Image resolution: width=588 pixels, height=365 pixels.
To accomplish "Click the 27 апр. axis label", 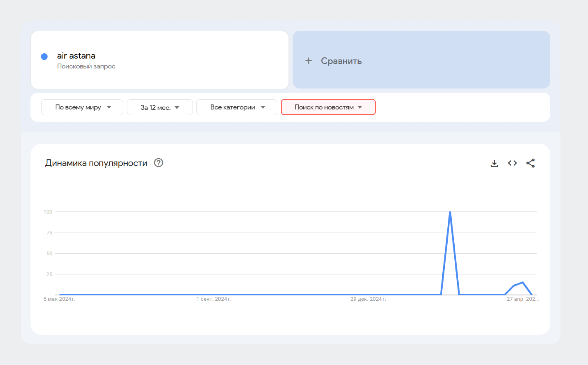I will point(523,299).
